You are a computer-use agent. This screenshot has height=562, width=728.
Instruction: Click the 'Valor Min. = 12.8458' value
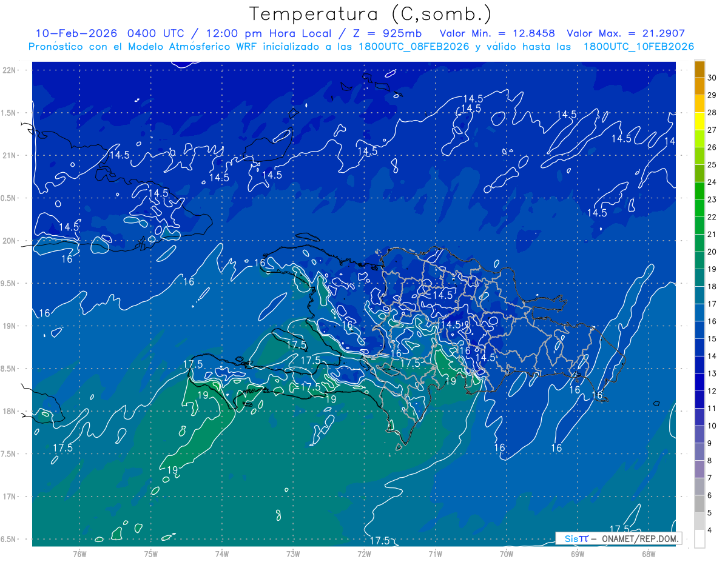tap(497, 33)
